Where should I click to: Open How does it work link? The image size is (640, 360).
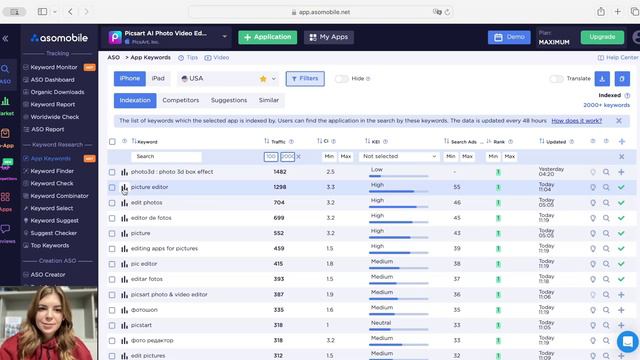pyautogui.click(x=576, y=121)
